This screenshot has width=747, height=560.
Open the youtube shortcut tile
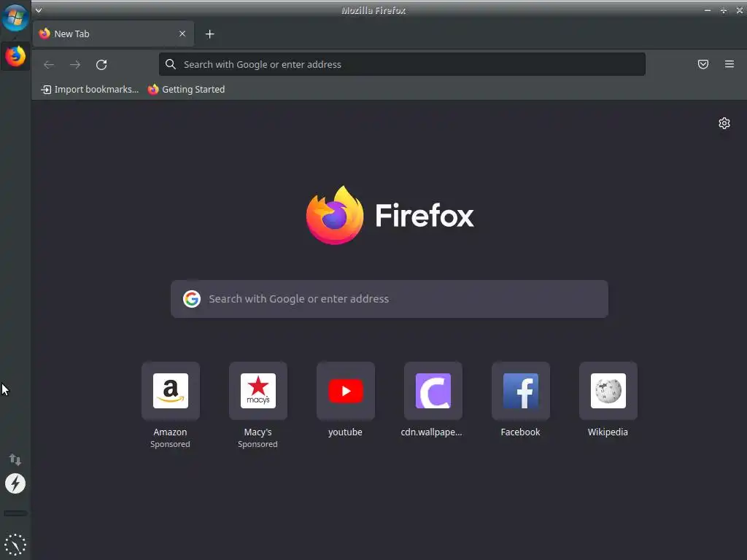click(345, 391)
